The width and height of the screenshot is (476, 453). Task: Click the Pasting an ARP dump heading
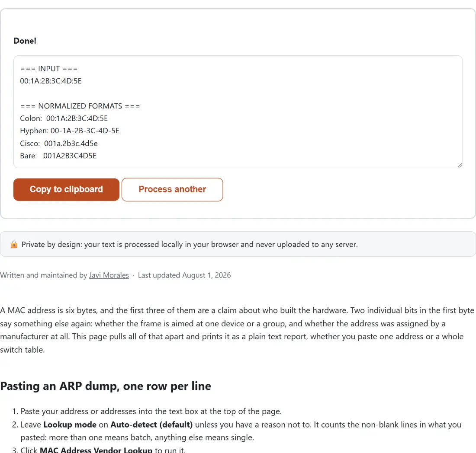click(x=105, y=386)
